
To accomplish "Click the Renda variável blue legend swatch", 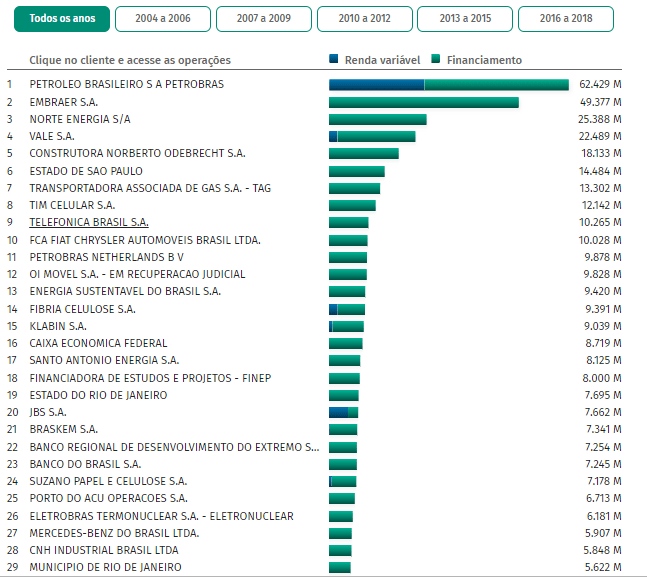I will tap(334, 61).
